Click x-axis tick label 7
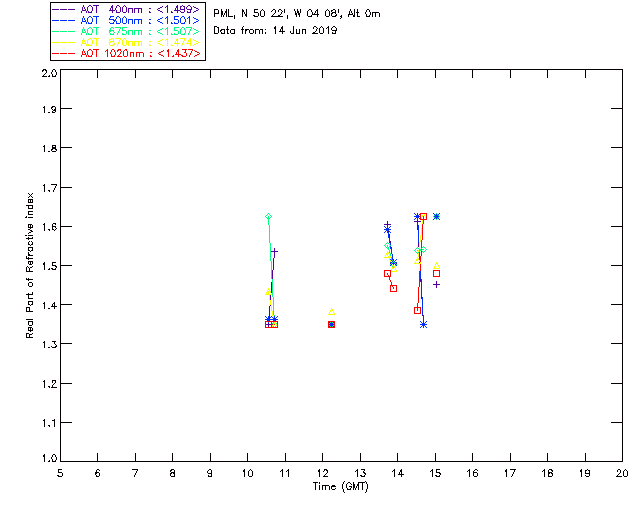The height and width of the screenshot is (512, 640). pos(135,473)
